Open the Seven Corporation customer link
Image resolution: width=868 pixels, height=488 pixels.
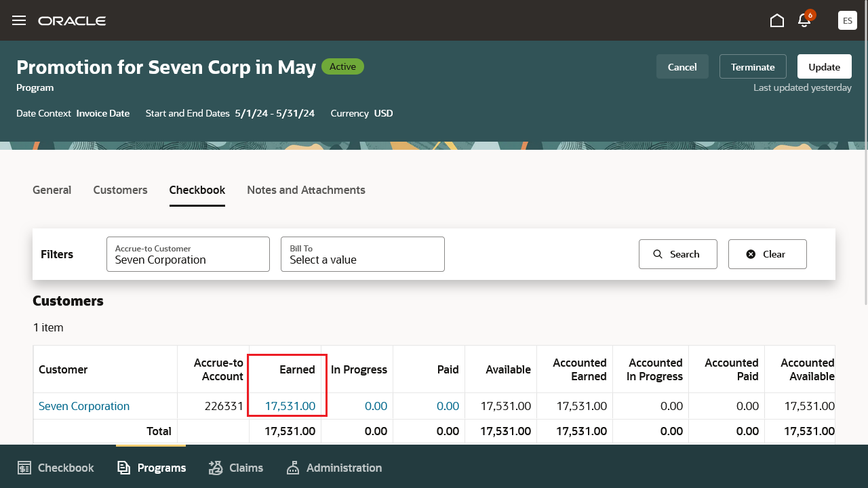(84, 406)
